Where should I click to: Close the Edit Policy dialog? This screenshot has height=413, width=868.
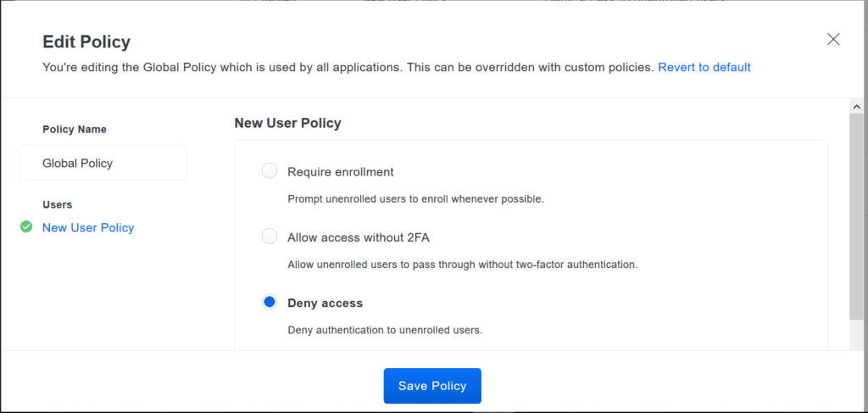[833, 39]
